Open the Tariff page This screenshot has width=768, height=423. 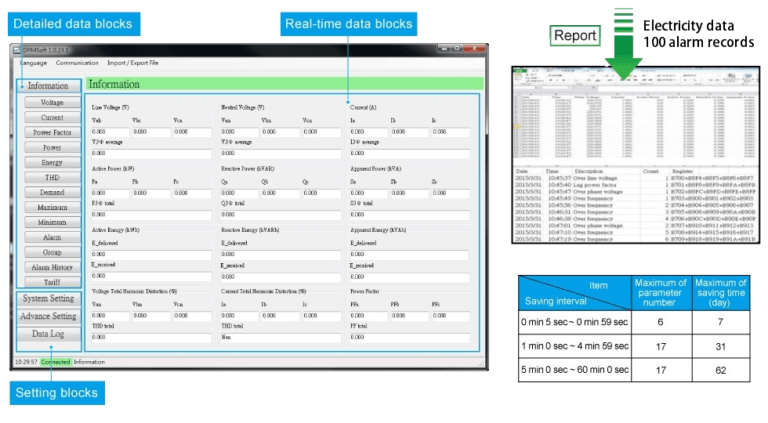point(52,282)
